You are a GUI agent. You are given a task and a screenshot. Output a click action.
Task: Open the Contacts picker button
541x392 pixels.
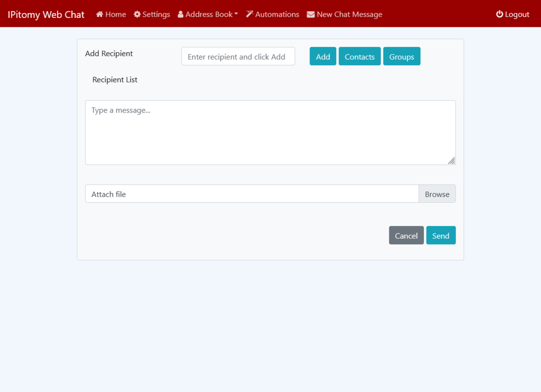point(359,57)
